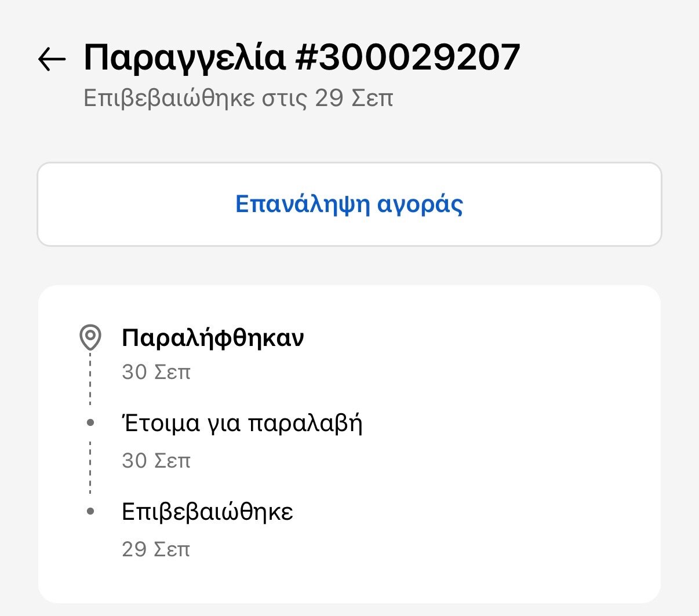The image size is (699, 616).
Task: Click the dotted line between the two timeline dots
Action: pos(90,467)
